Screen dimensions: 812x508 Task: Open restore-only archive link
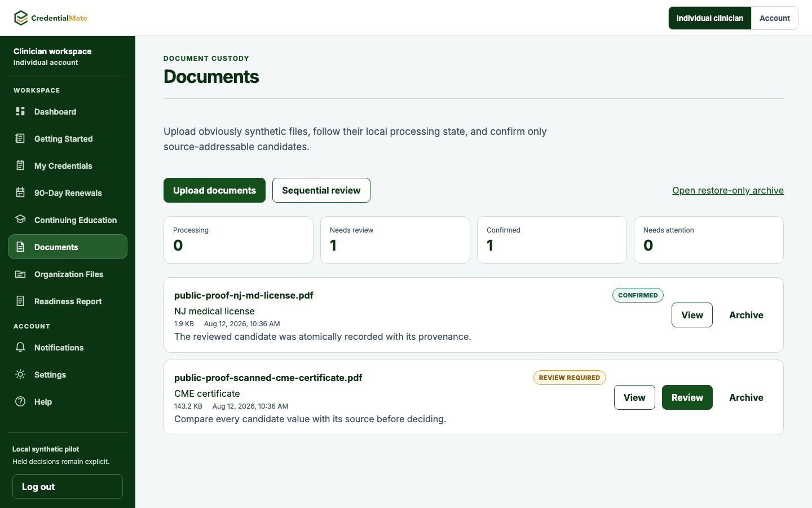tap(728, 190)
